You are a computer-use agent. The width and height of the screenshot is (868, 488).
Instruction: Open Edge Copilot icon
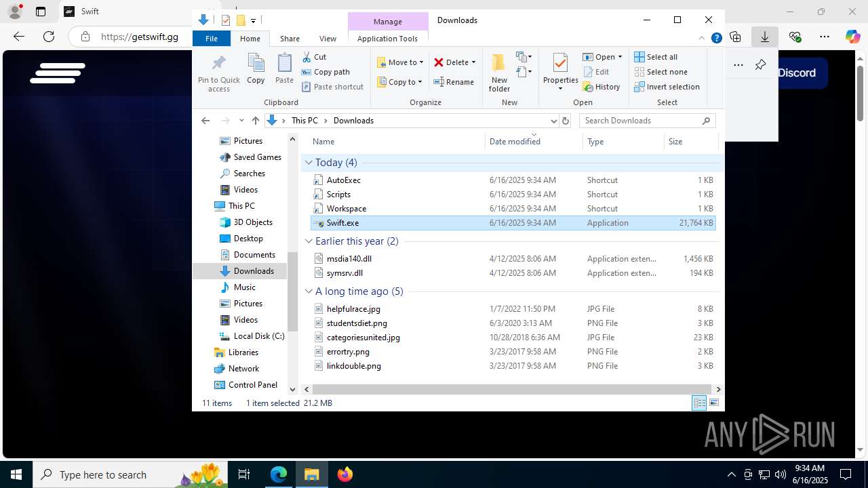coord(852,37)
